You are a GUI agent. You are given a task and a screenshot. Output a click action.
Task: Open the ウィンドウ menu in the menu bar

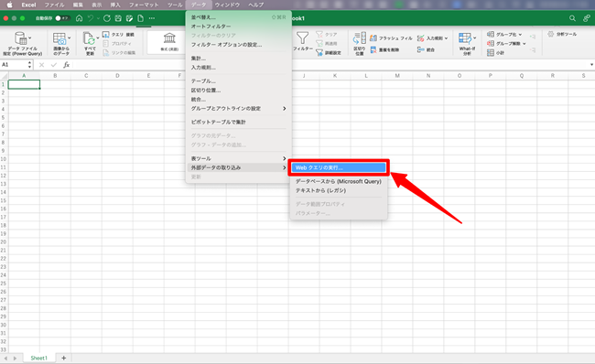click(227, 5)
